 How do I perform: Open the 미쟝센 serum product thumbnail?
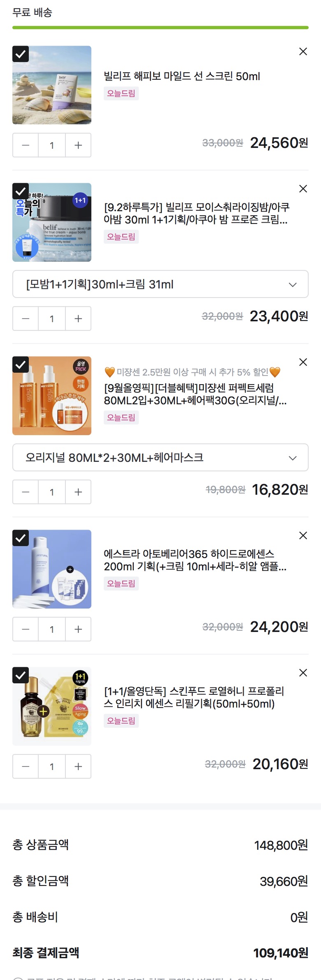pos(52,396)
